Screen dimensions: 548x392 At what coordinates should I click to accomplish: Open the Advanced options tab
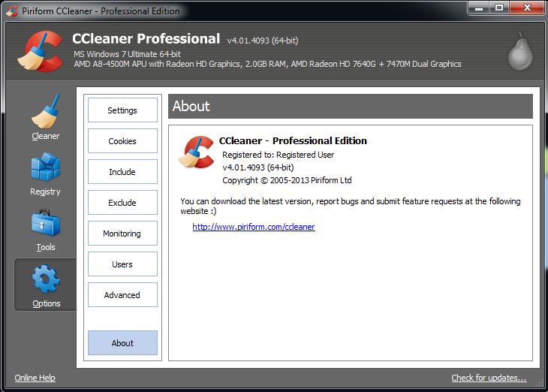122,295
